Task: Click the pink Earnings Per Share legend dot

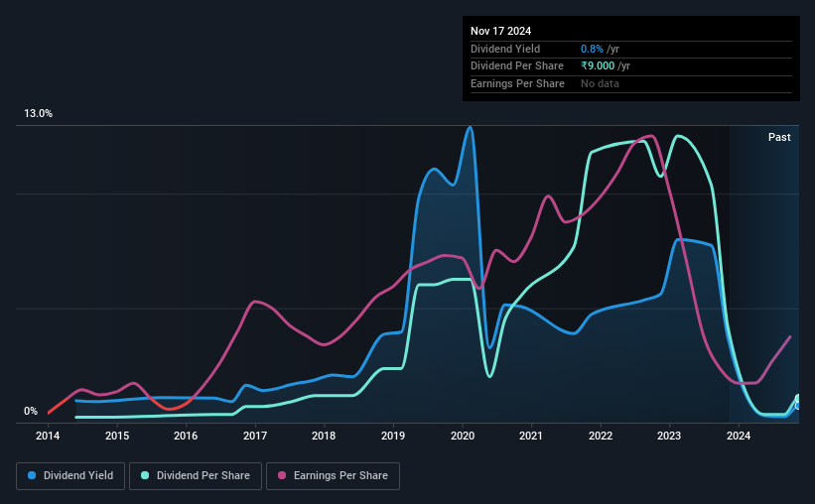Action: tap(282, 475)
